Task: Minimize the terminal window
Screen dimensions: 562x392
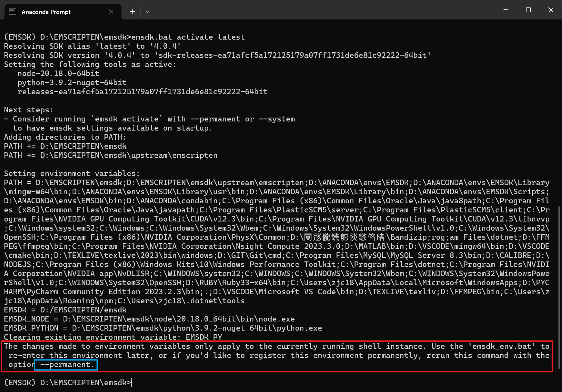Action: coord(506,10)
